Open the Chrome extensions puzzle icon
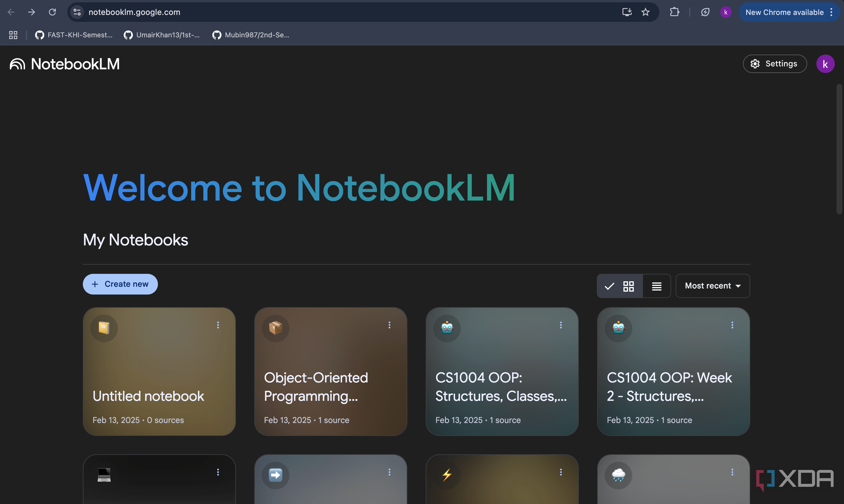 coord(674,12)
